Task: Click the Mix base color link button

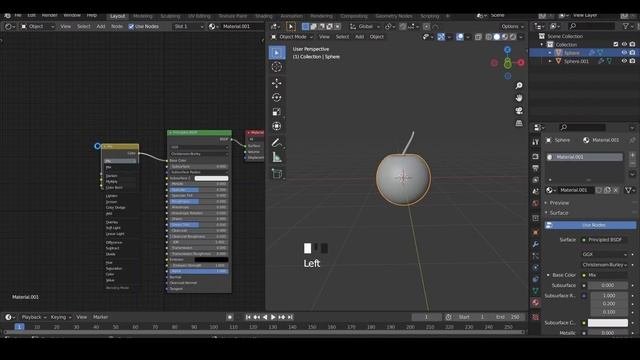Action: click(x=604, y=275)
